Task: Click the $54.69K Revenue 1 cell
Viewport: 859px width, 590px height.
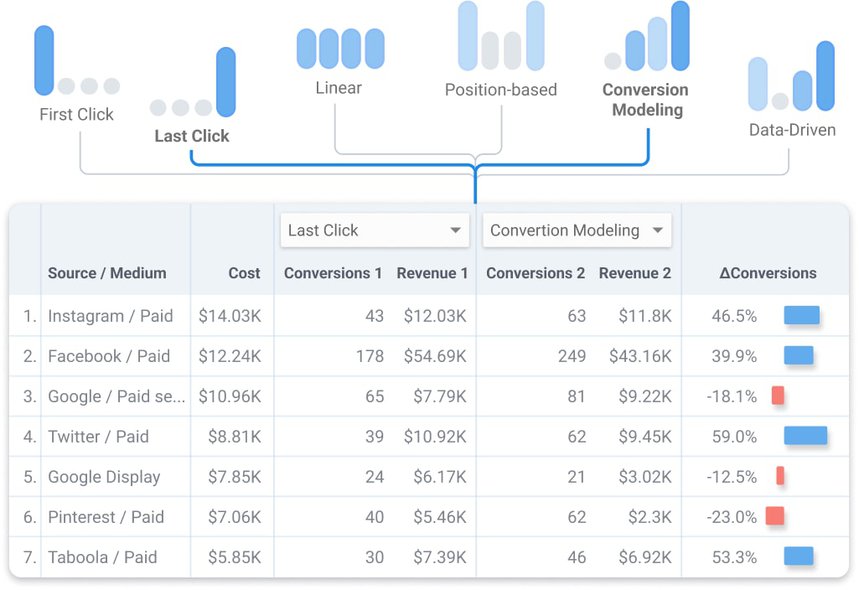Action: 435,356
